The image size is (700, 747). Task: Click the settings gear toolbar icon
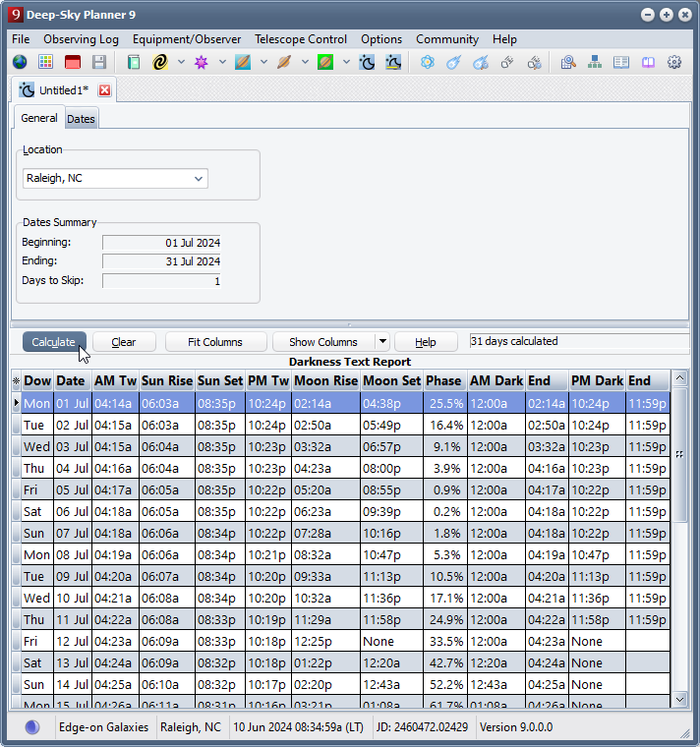(674, 62)
